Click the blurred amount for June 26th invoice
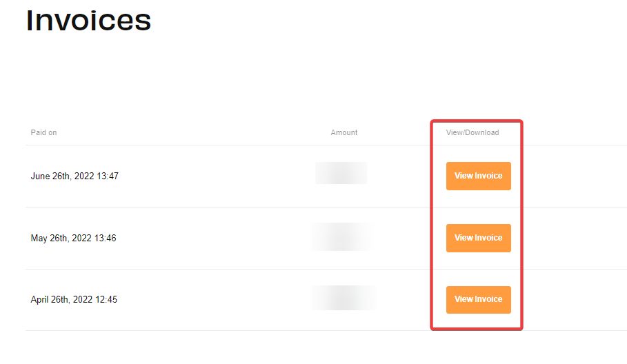Image resolution: width=627 pixels, height=364 pixels. (341, 173)
